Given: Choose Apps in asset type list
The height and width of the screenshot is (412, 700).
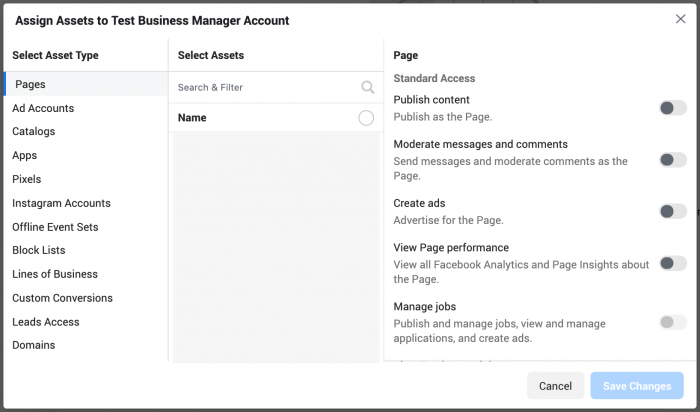Looking at the screenshot, I should (x=25, y=155).
